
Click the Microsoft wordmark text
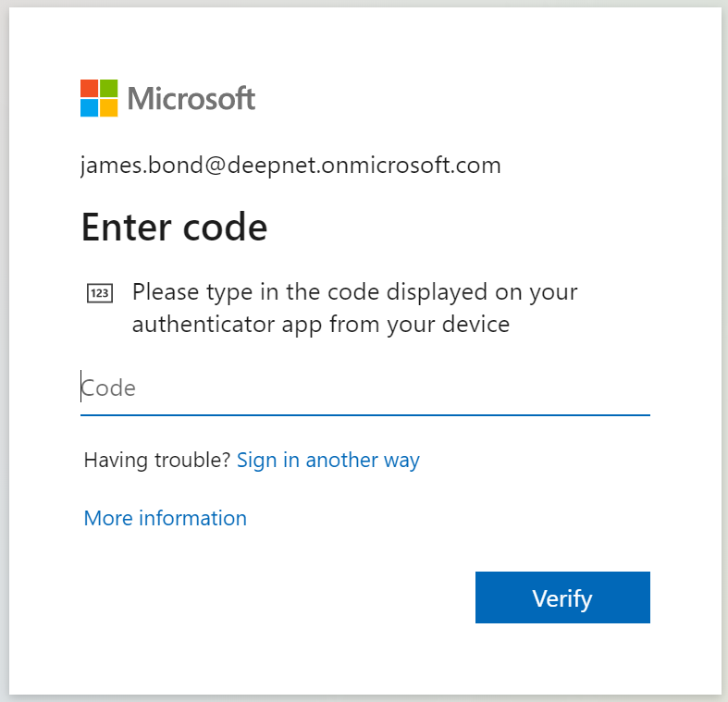click(191, 98)
